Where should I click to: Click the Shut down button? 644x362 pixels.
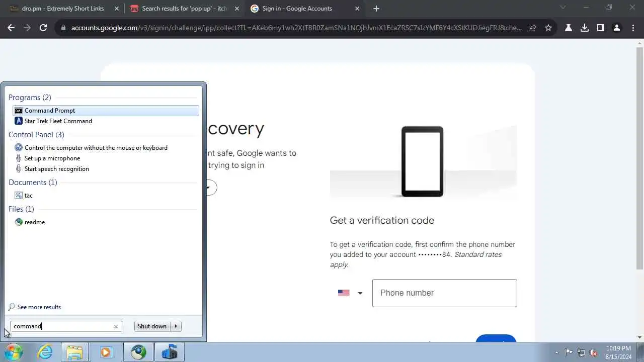point(152,326)
